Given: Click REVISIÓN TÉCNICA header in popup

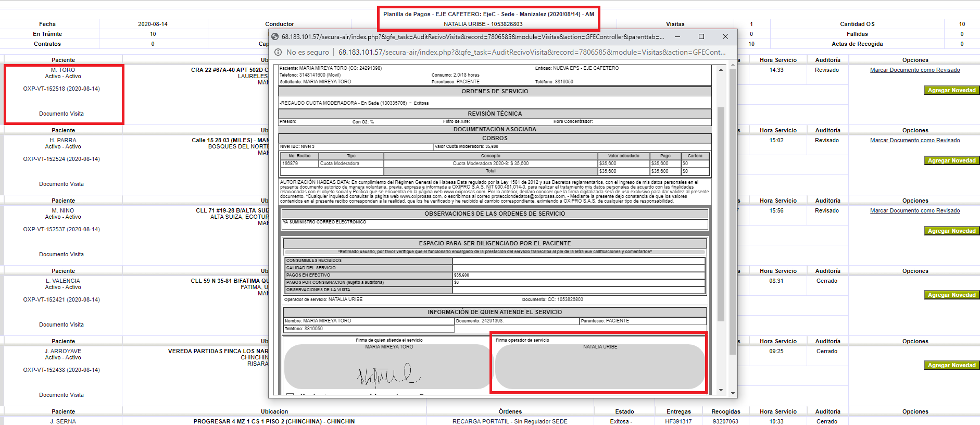Looking at the screenshot, I should 495,114.
